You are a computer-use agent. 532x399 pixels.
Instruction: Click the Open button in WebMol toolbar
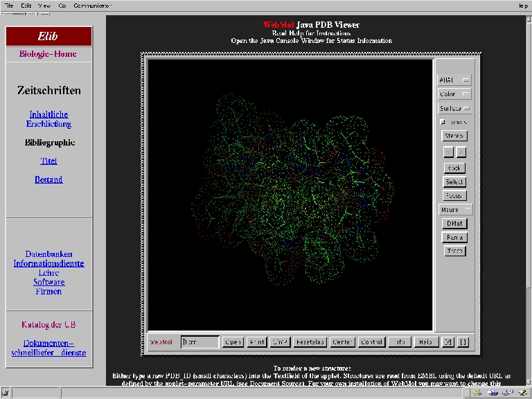click(233, 342)
